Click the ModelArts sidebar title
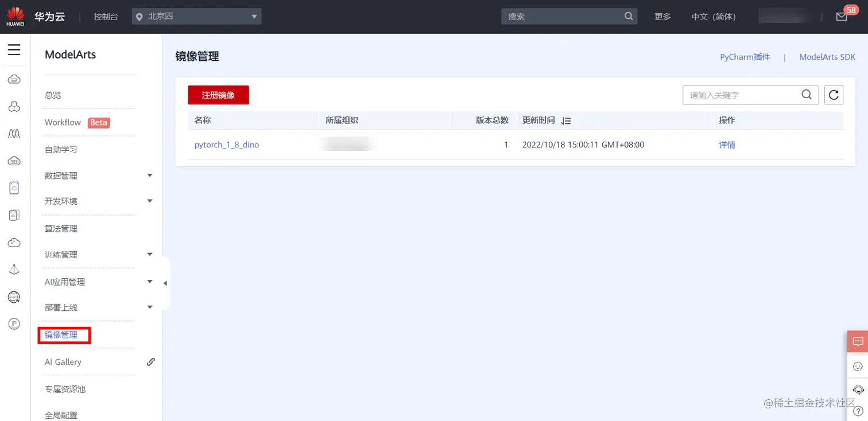The width and height of the screenshot is (868, 421). [70, 54]
